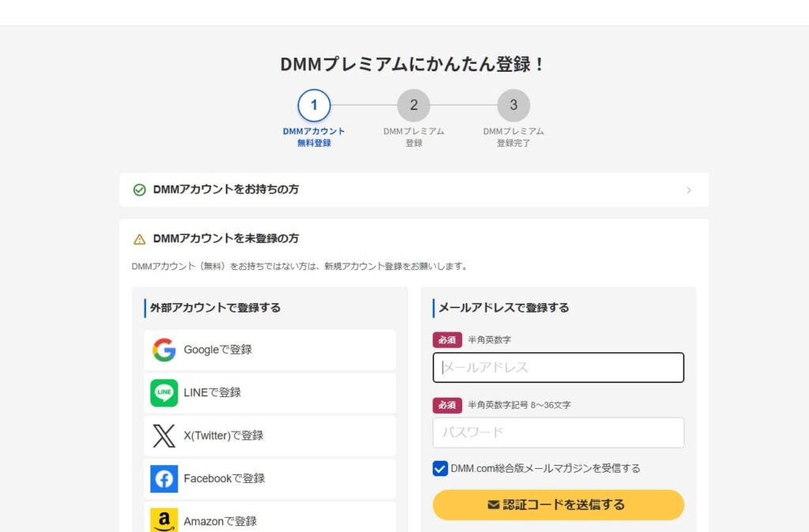Click the X (Twitter) logo icon
This screenshot has width=809, height=532.
coord(164,436)
